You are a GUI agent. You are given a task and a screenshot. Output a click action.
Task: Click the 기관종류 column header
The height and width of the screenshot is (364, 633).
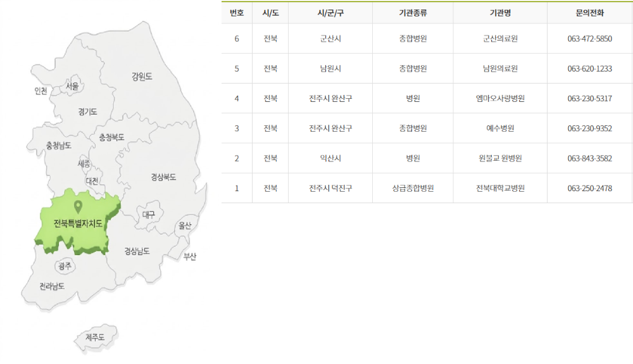pos(413,13)
